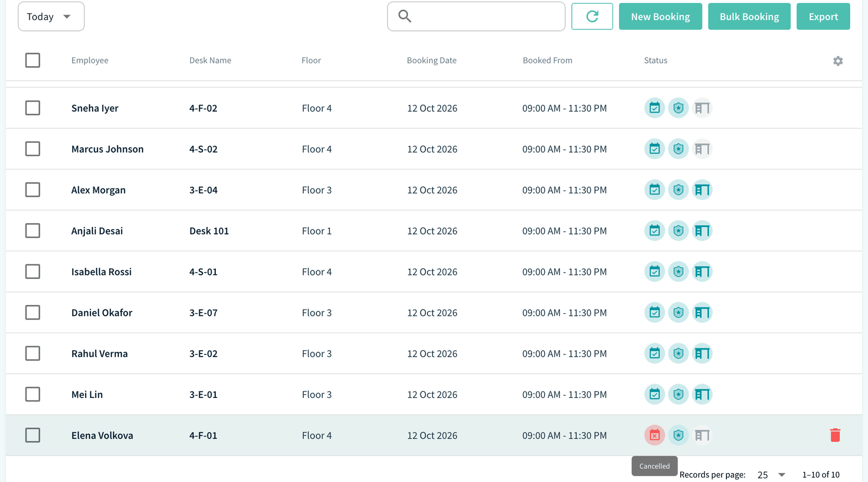Screen dimensions: 868x482
Task: Toggle the select-all checkbox in header
Action: coord(33,60)
